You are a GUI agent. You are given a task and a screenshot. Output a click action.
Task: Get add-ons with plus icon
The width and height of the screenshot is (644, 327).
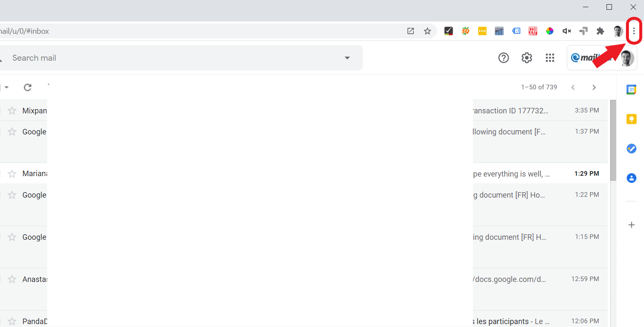pyautogui.click(x=631, y=225)
